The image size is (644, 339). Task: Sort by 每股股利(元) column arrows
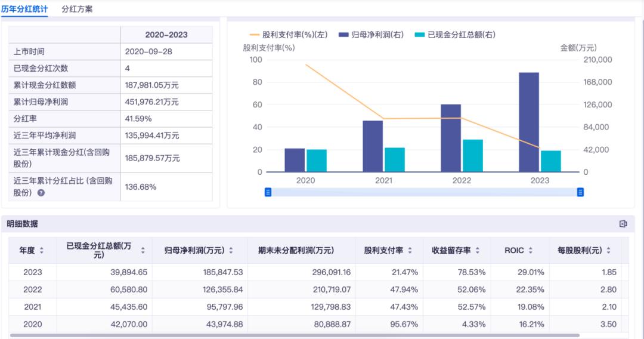click(608, 251)
